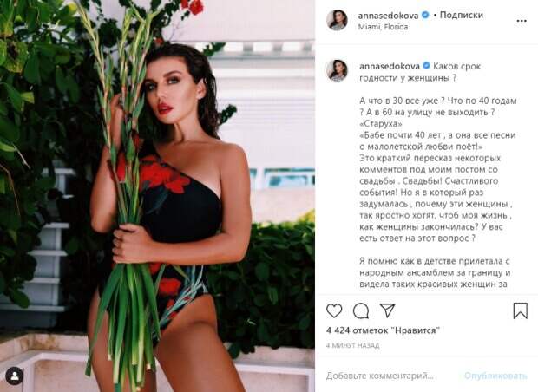Open the caption author's avatar
This screenshot has width=538, height=392.
coord(337,70)
